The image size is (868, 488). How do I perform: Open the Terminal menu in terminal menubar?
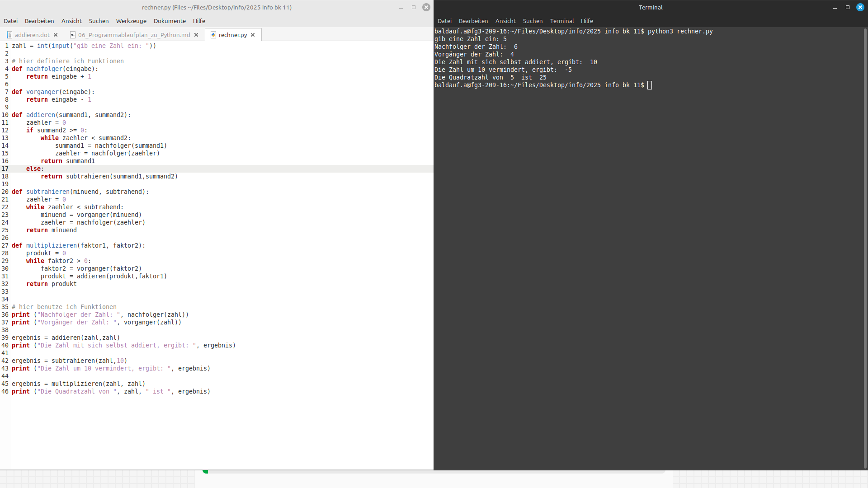coord(561,21)
